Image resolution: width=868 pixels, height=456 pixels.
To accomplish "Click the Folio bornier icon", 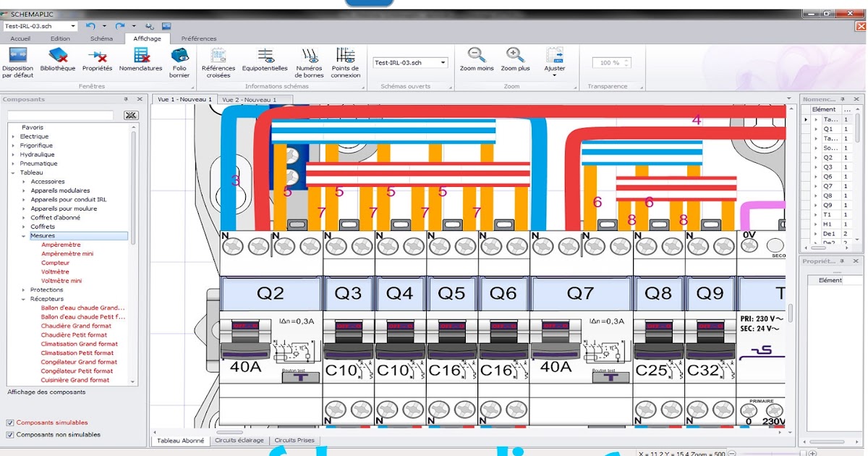I will point(179,62).
